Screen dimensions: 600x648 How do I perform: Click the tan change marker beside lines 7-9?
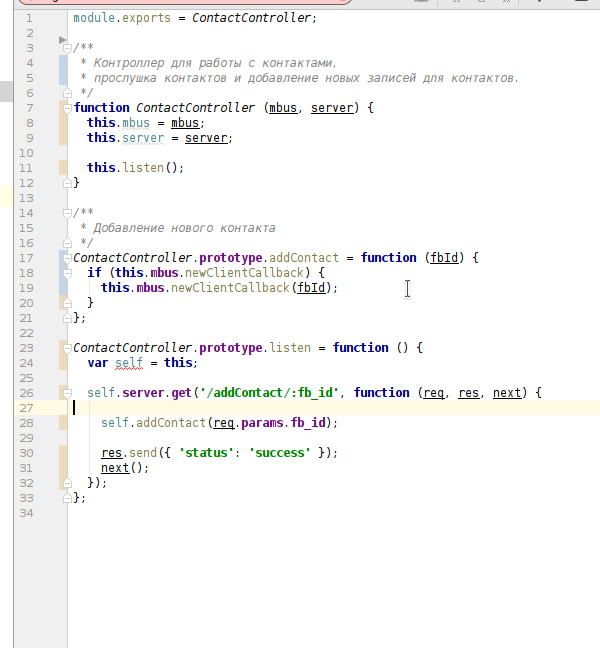coord(63,123)
